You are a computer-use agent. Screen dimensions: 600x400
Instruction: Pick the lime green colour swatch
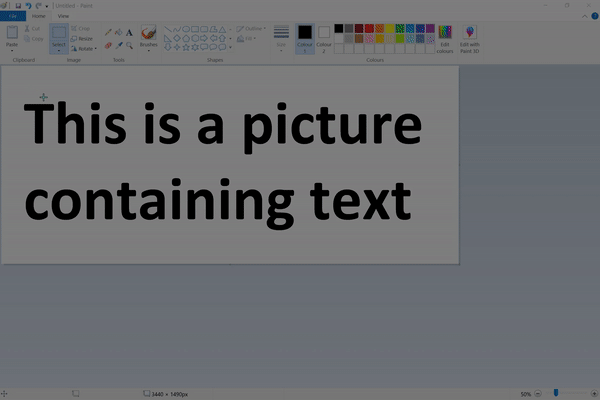[x=400, y=38]
